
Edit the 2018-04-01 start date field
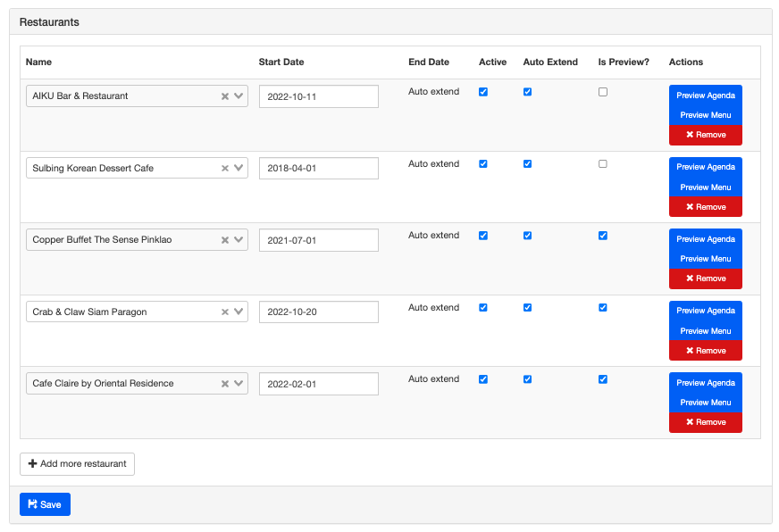click(x=318, y=169)
